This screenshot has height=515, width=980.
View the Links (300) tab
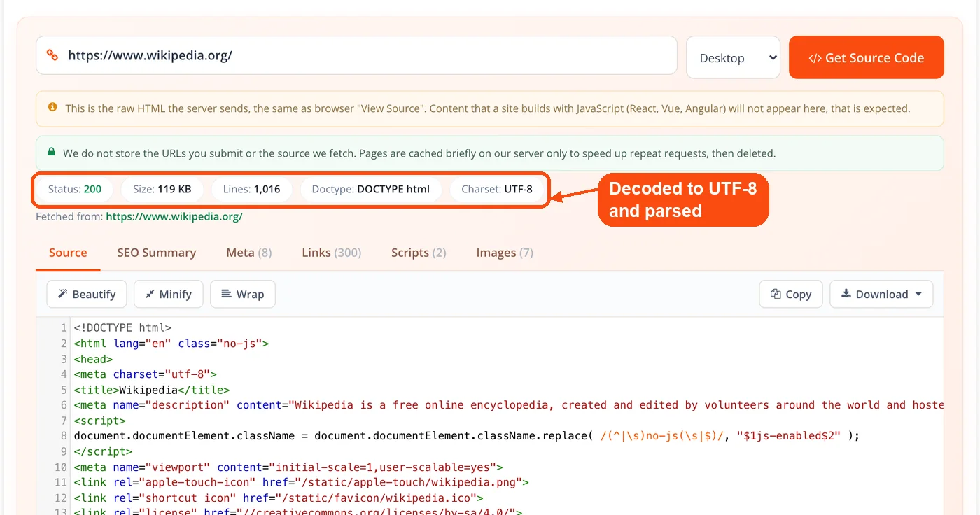(332, 253)
